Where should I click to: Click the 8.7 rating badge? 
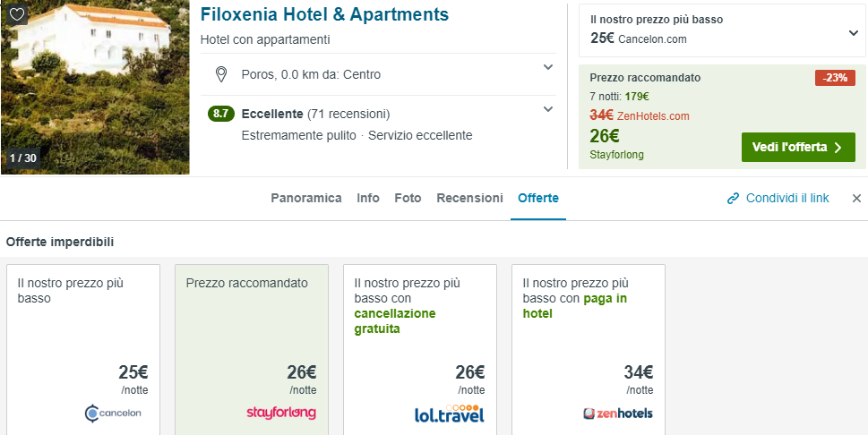[220, 114]
